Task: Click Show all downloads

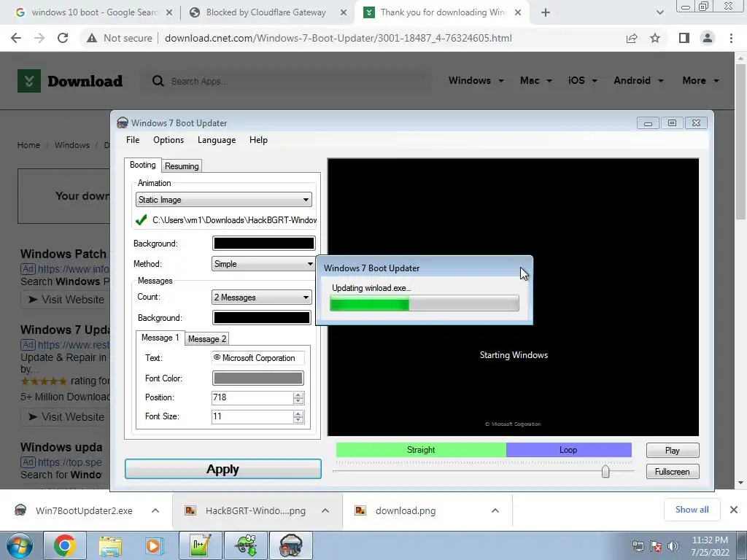Action: coord(692,510)
